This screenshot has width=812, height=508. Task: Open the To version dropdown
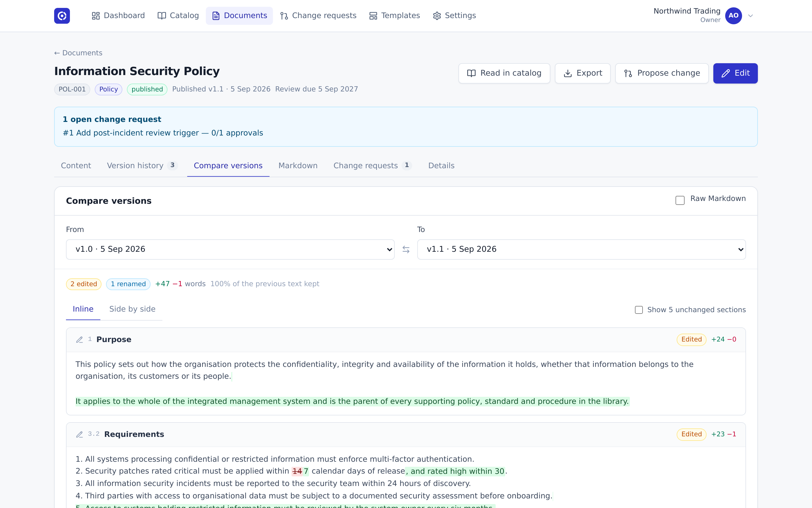tap(581, 249)
